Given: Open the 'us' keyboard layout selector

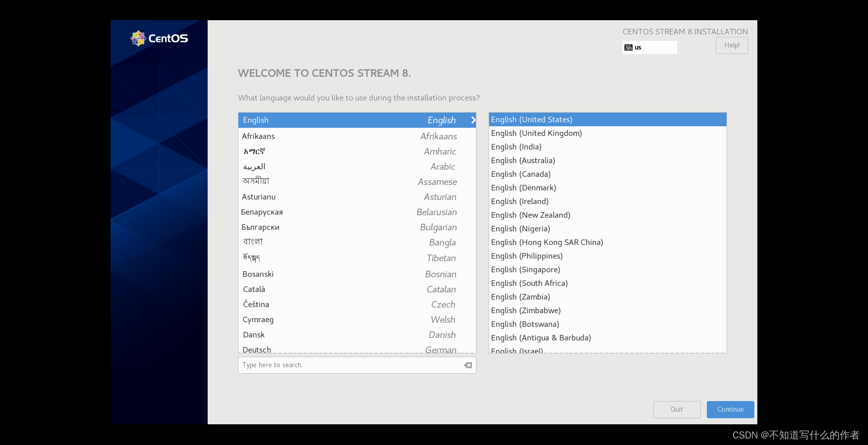Looking at the screenshot, I should [650, 47].
